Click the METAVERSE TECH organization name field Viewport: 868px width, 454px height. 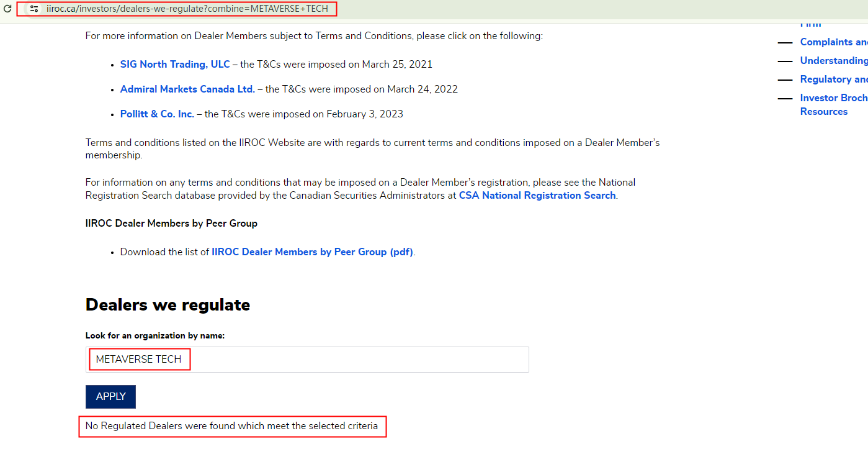[x=306, y=360]
